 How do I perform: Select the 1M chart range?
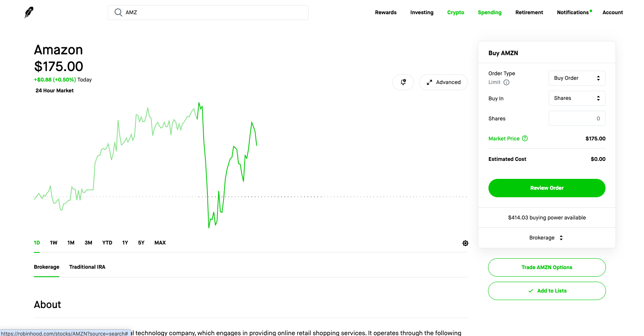pyautogui.click(x=71, y=243)
